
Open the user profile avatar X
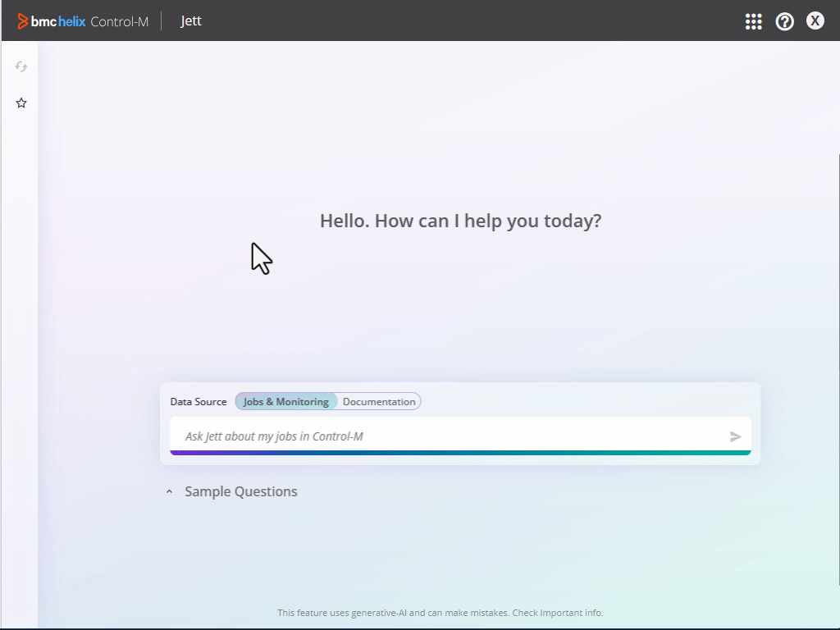tap(815, 21)
